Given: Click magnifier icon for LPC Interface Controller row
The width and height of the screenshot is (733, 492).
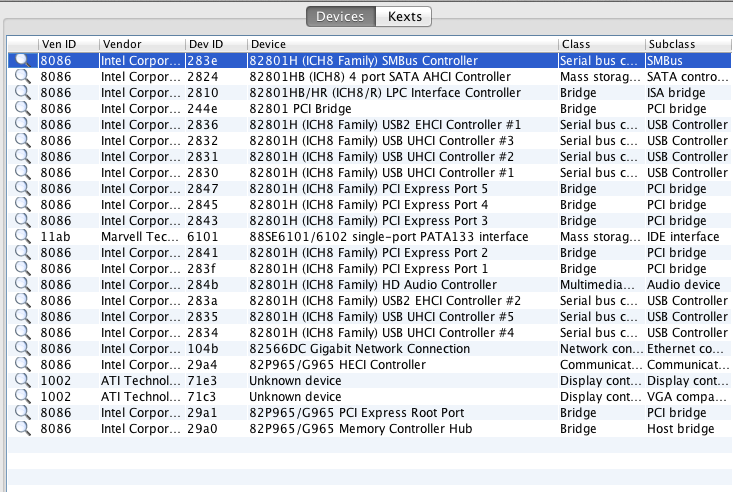Looking at the screenshot, I should (x=22, y=93).
